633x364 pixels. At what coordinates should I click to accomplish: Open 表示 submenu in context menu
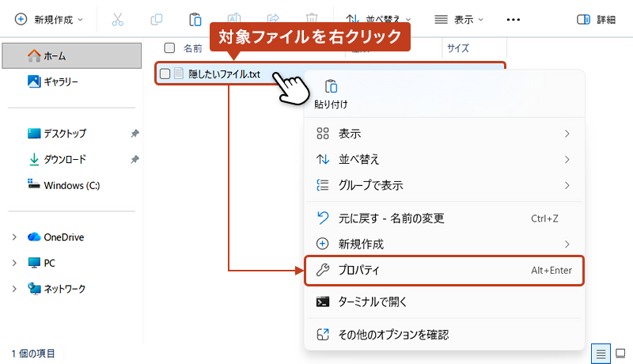pos(444,134)
